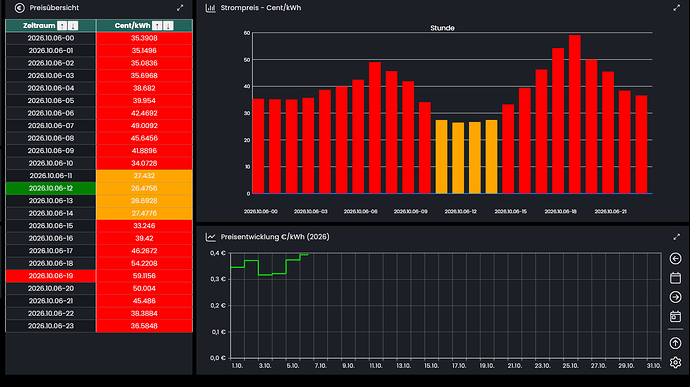Go to previous period with left arrow
The width and height of the screenshot is (690, 387).
pos(675,258)
